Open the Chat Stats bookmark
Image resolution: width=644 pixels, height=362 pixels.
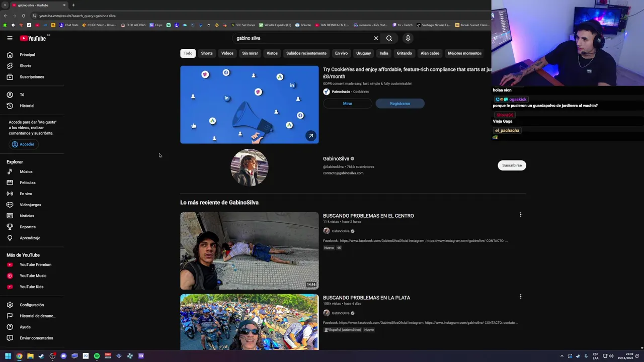pos(69,25)
